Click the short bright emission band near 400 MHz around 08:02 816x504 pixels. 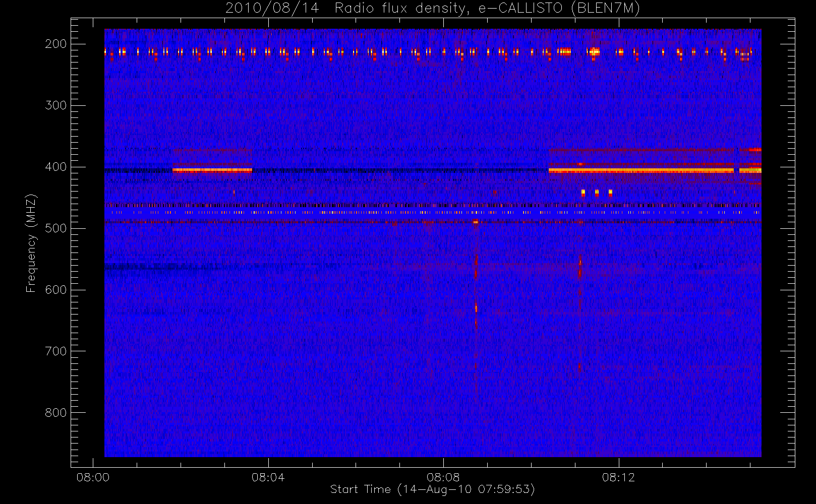pos(212,170)
